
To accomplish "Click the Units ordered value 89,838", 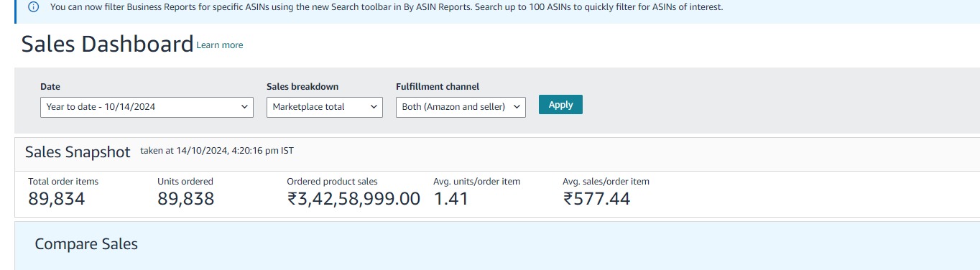I will [186, 199].
